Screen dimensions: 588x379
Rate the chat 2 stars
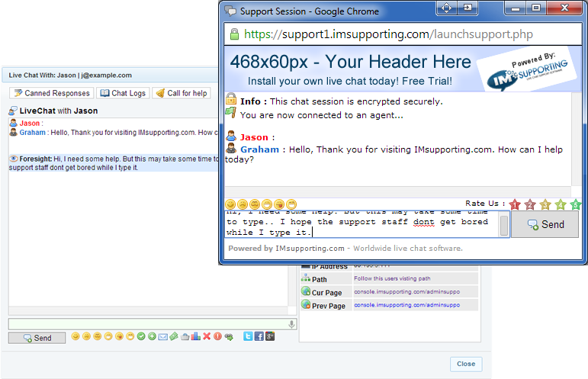coord(530,204)
